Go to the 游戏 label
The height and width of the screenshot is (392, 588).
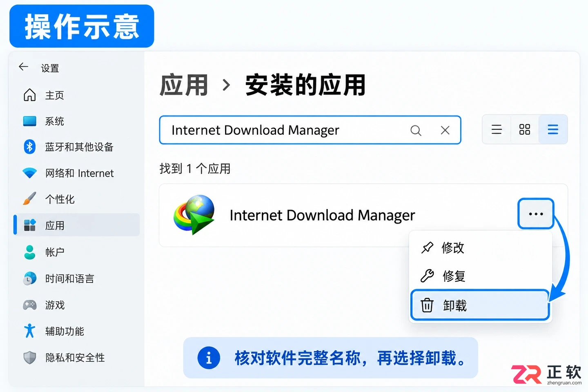(x=55, y=305)
